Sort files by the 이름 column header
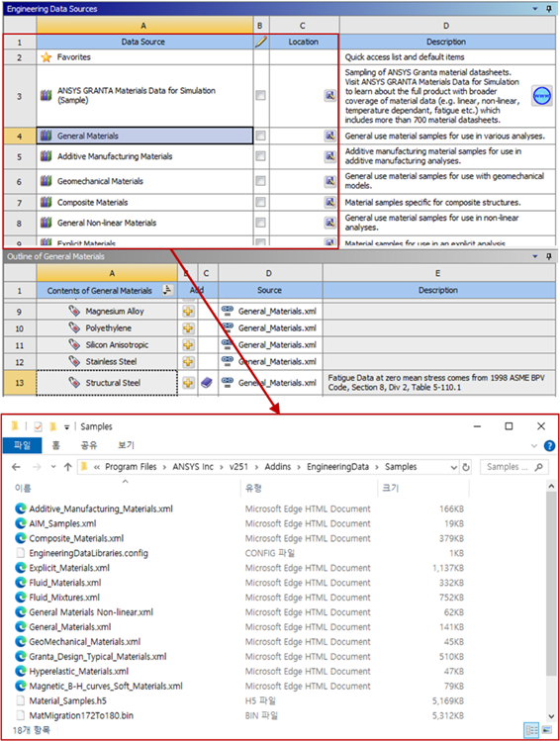This screenshot has height=741, width=560. pyautogui.click(x=23, y=488)
